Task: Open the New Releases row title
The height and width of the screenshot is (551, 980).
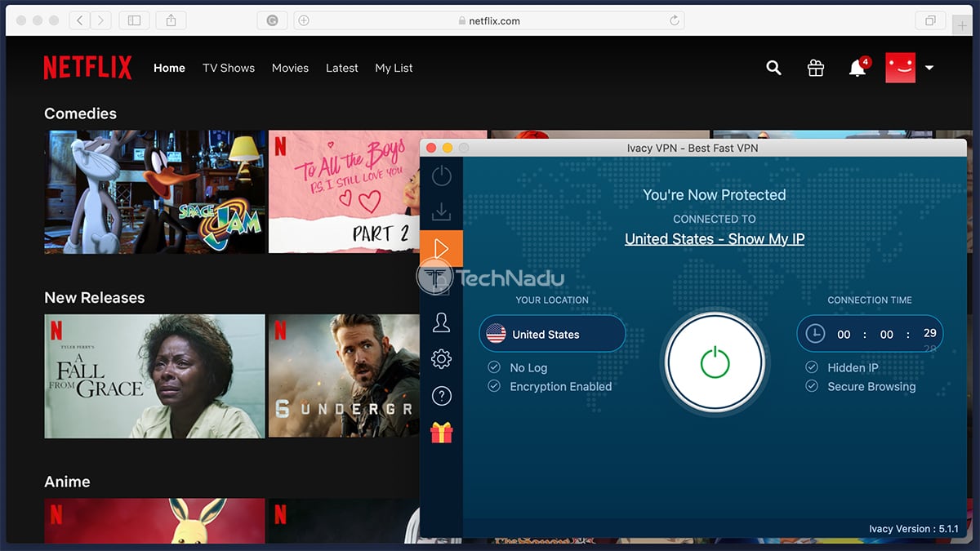Action: [x=94, y=298]
